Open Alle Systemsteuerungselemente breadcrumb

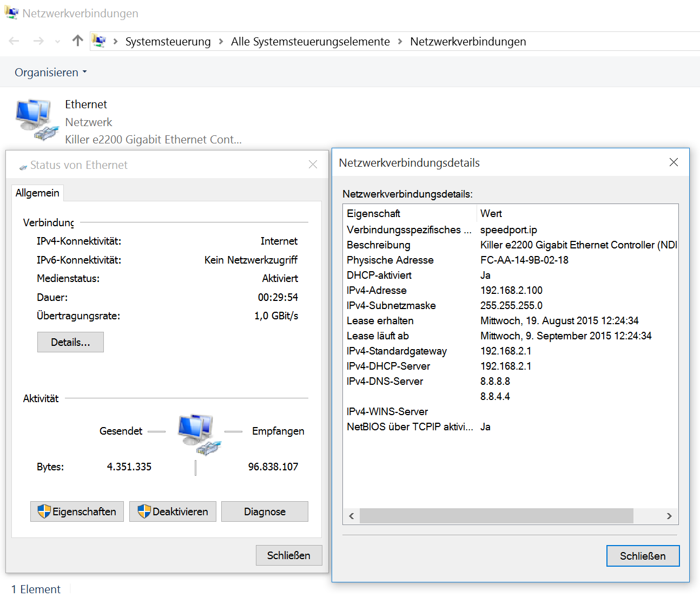310,42
